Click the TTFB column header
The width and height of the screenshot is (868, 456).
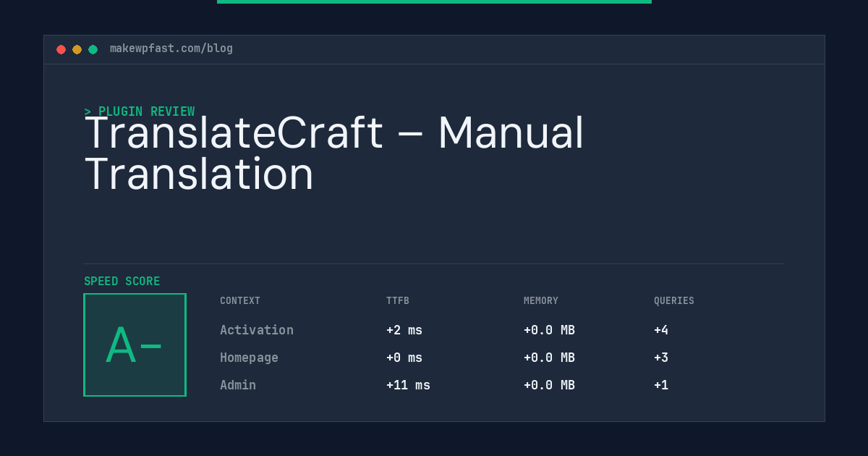point(398,301)
